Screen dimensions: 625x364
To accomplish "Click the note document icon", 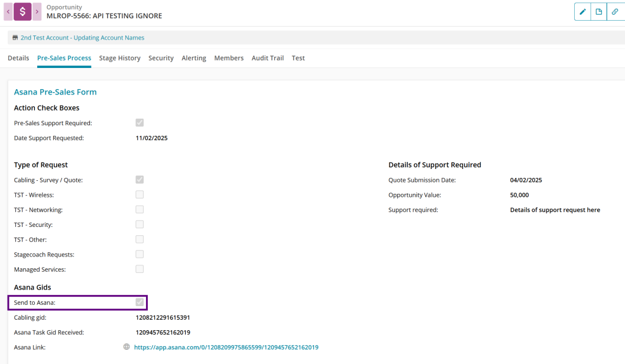I will [x=599, y=12].
